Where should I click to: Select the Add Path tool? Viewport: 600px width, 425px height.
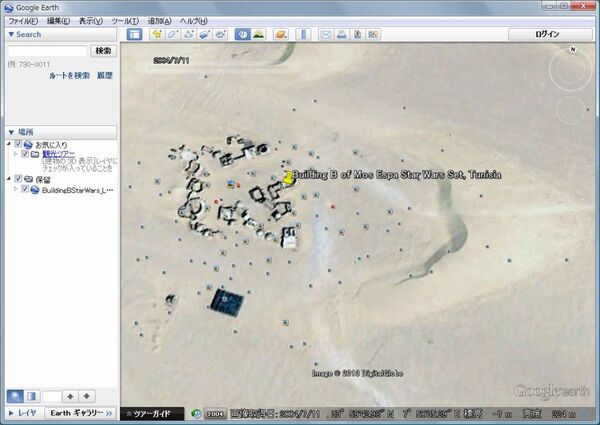click(188, 34)
